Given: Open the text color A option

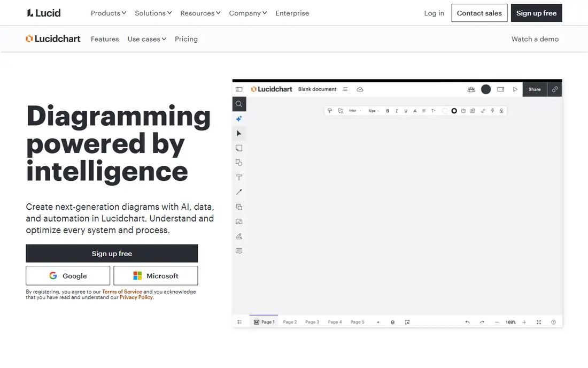Looking at the screenshot, I should coord(415,111).
